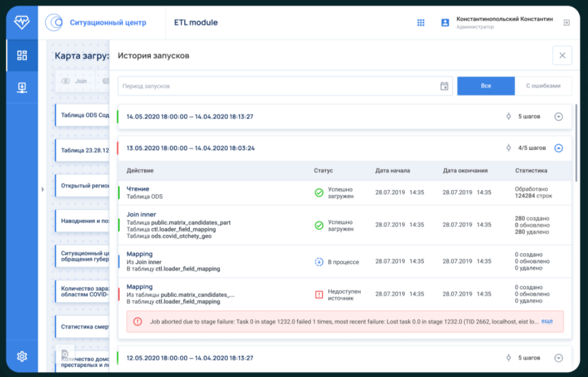This screenshot has height=377, width=588.
Task: Select the Все filter button
Action: coord(485,85)
